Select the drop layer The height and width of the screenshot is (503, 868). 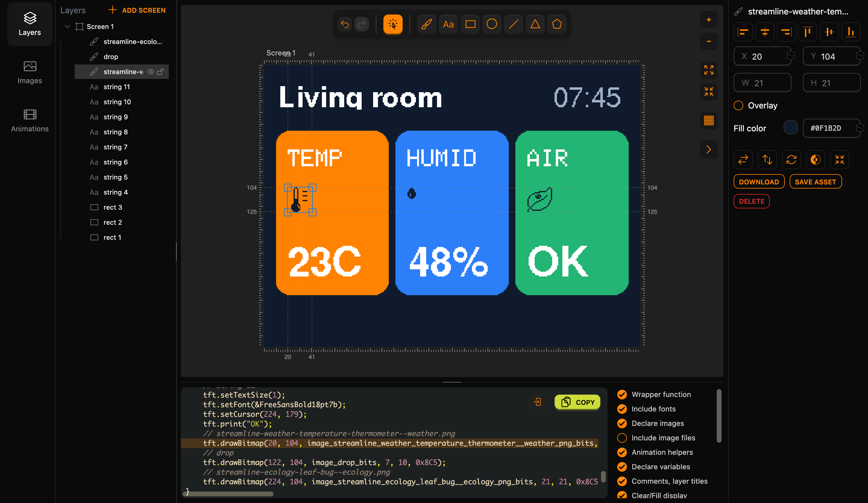122,56
